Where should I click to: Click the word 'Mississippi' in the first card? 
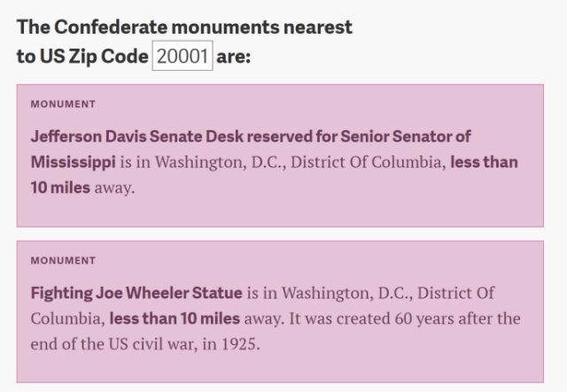click(x=74, y=162)
